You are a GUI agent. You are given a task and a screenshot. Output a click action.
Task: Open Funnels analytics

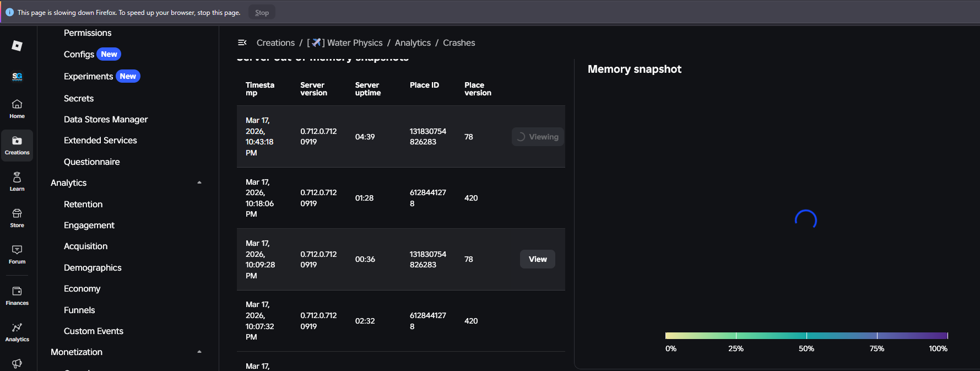(x=79, y=310)
